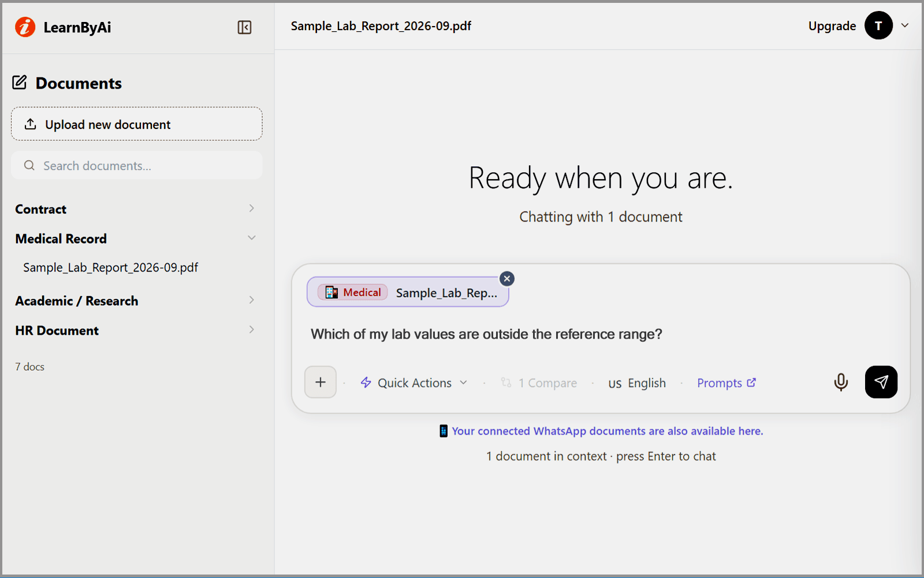This screenshot has width=924, height=578.
Task: Click Upload new document button
Action: pos(137,124)
